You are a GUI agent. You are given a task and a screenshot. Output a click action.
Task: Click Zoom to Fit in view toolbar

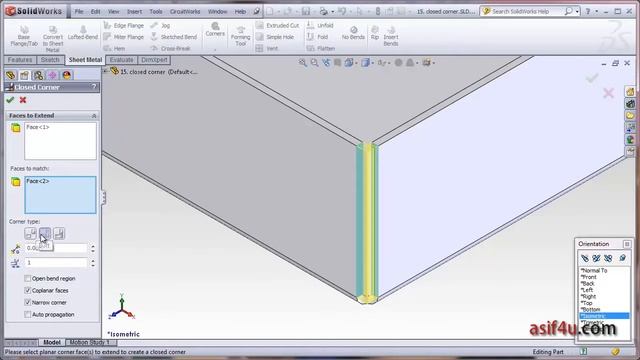302,63
